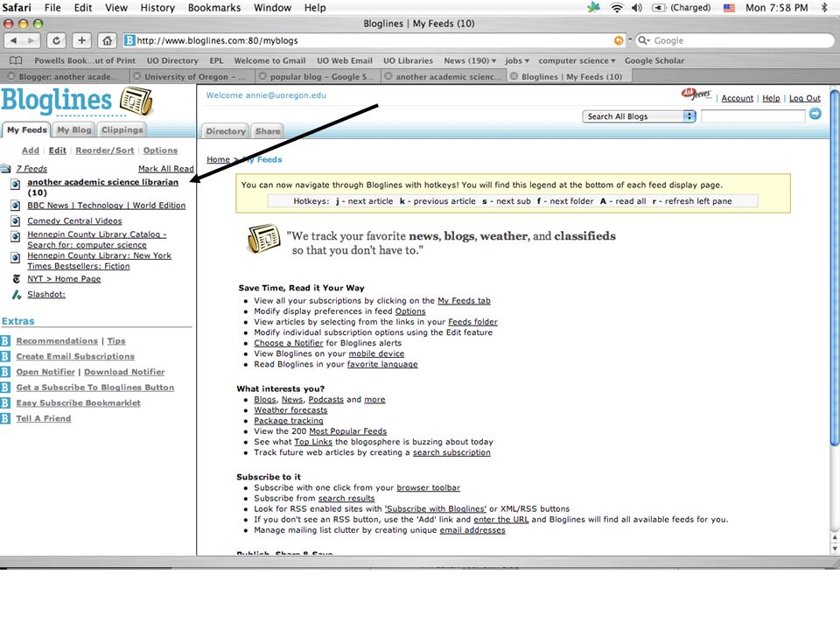The width and height of the screenshot is (840, 630).
Task: Click the Safari back arrow button
Action: tap(13, 41)
